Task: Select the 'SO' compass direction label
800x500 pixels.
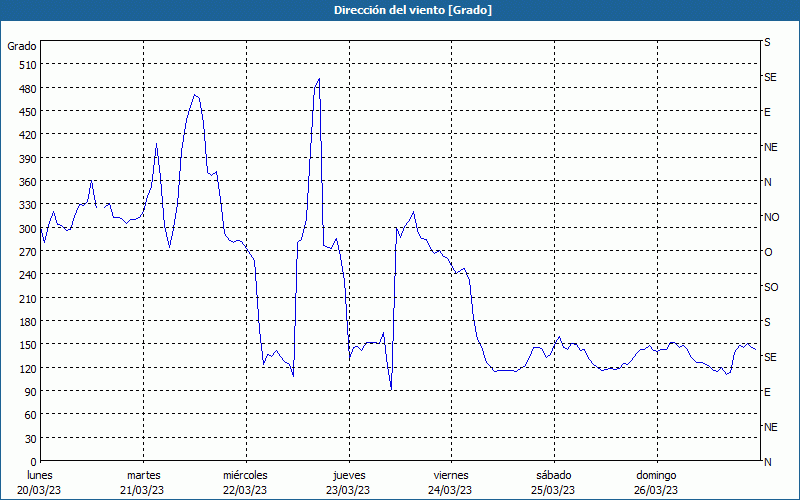Action: pos(771,288)
